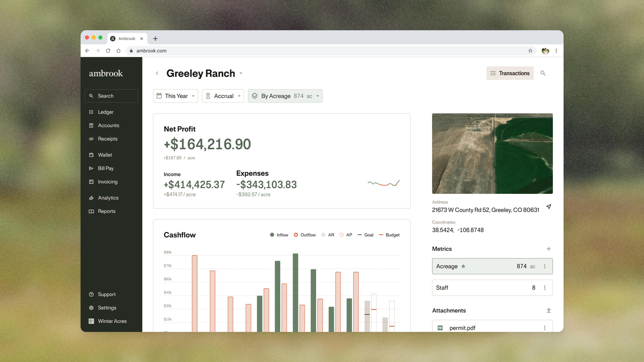Click the navigate arrow icon beside the address

(x=549, y=207)
